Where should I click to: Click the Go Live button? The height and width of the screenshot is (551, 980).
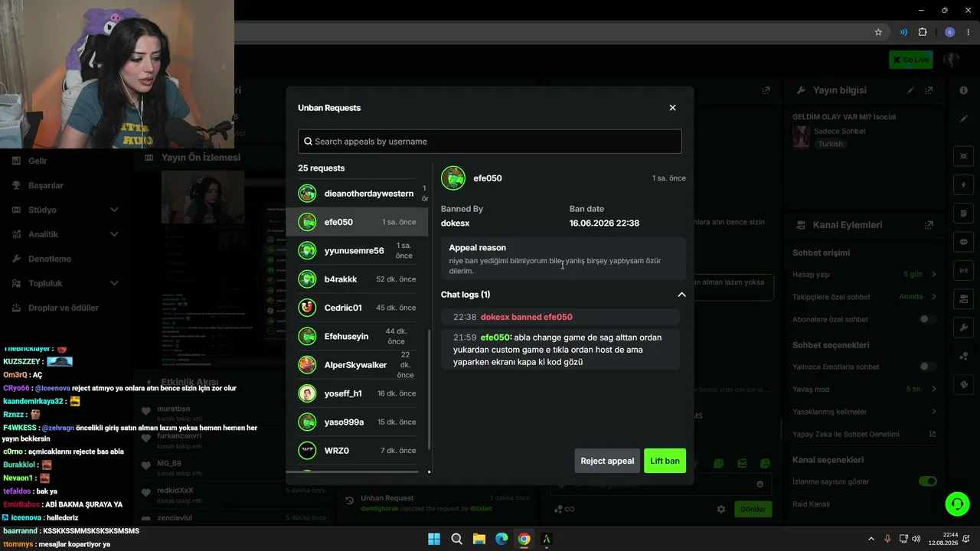click(910, 60)
